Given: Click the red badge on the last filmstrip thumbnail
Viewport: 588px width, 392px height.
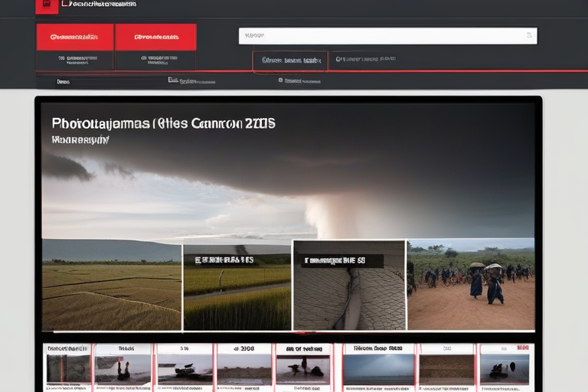Looking at the screenshot, I should pos(524,348).
